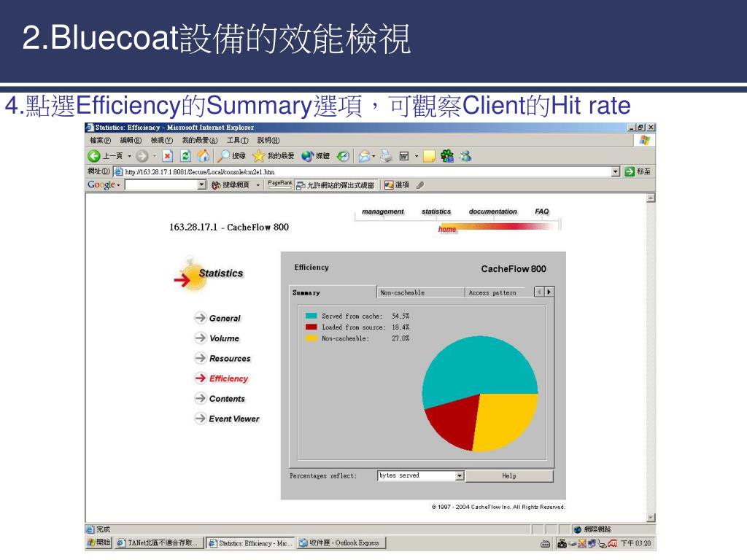Stop page loading with red X icon

(x=167, y=156)
